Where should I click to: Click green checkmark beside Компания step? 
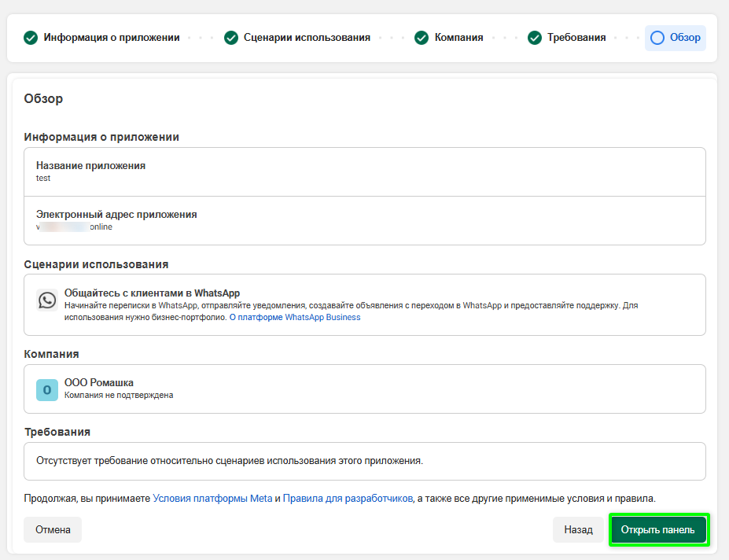pos(422,38)
